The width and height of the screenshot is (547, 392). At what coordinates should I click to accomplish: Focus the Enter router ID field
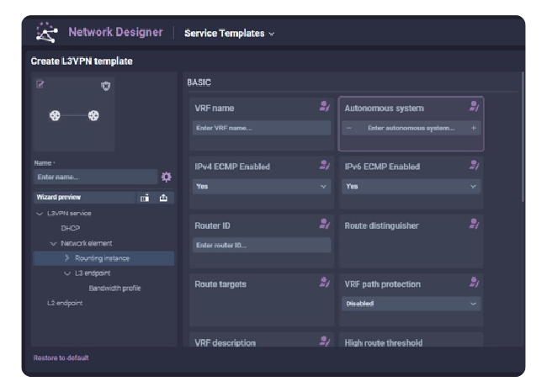click(262, 245)
